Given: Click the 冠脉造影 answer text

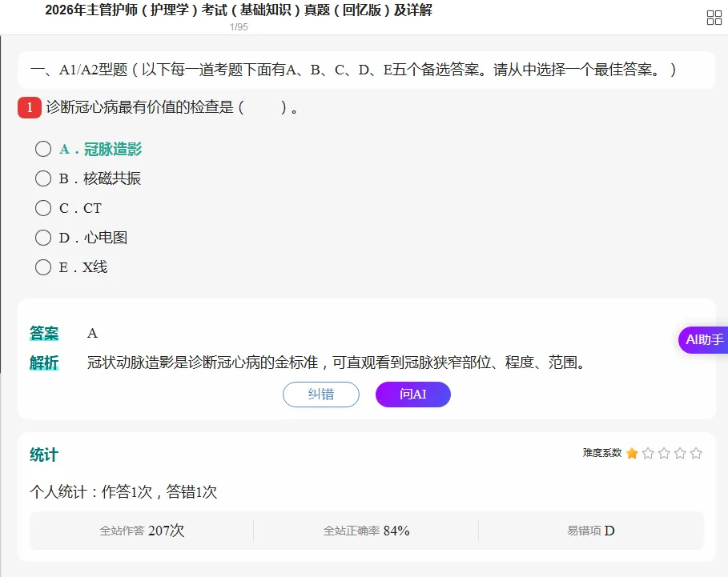Looking at the screenshot, I should coord(112,149).
